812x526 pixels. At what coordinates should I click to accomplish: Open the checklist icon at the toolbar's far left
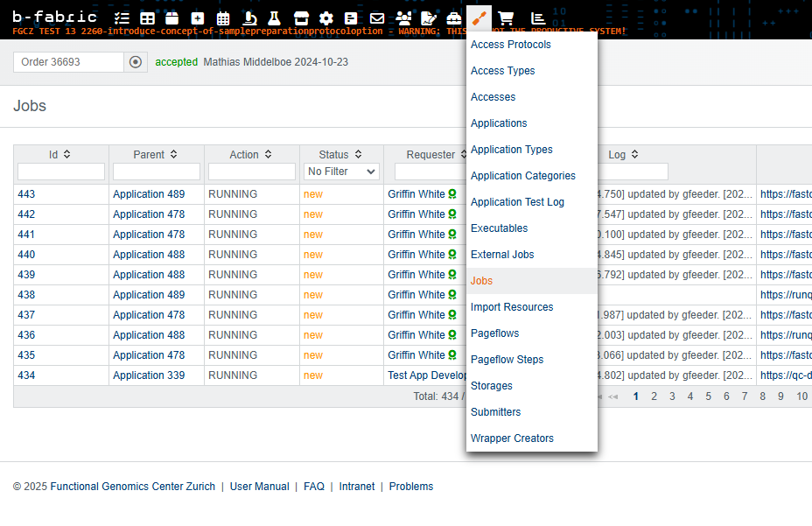click(122, 18)
